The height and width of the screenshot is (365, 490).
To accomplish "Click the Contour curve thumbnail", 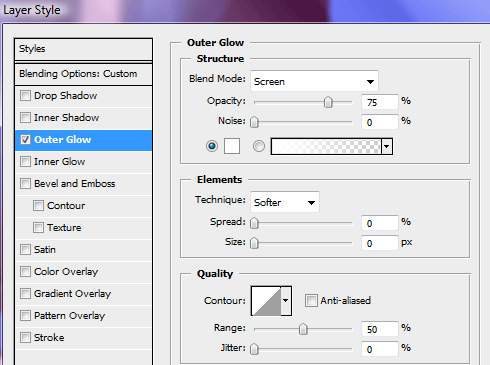I will (x=266, y=301).
